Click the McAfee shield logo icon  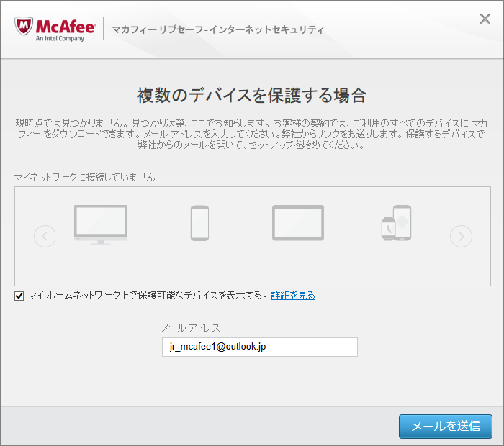point(23,27)
